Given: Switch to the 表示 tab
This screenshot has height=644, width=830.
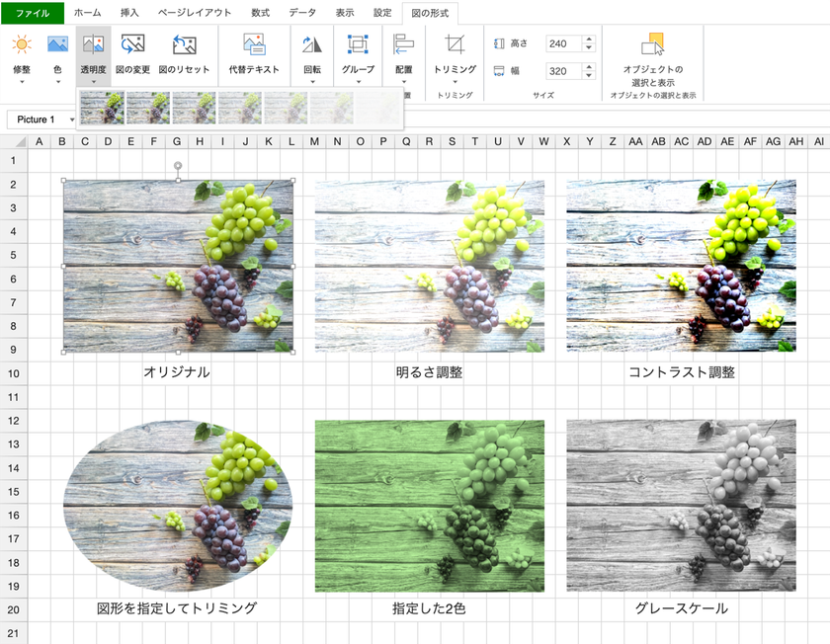Looking at the screenshot, I should [x=345, y=13].
